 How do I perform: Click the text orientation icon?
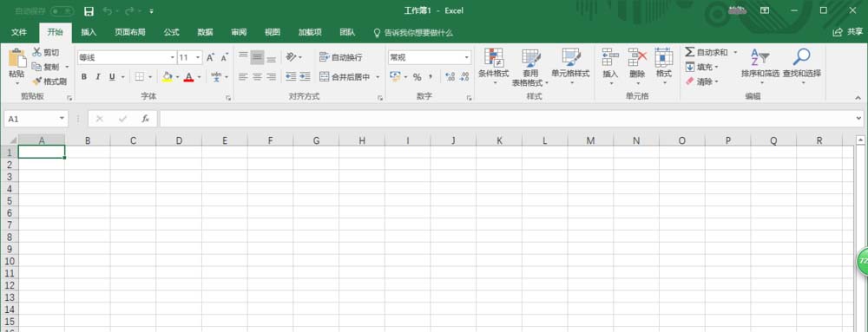(x=291, y=57)
